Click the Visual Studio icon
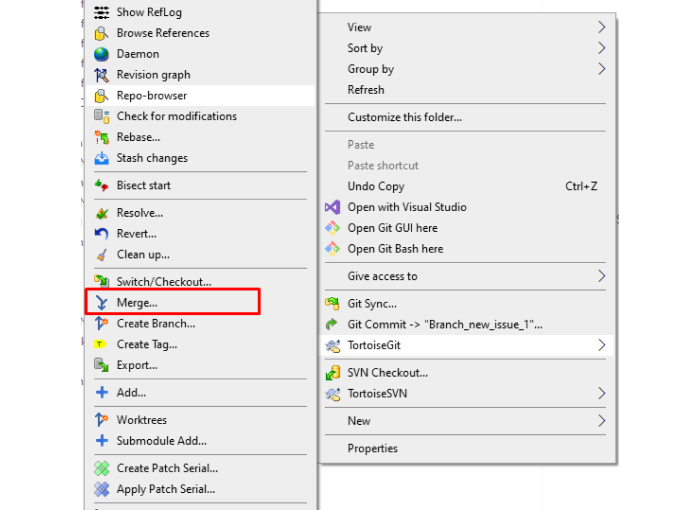Screen dimensions: 700x510 click(x=333, y=207)
